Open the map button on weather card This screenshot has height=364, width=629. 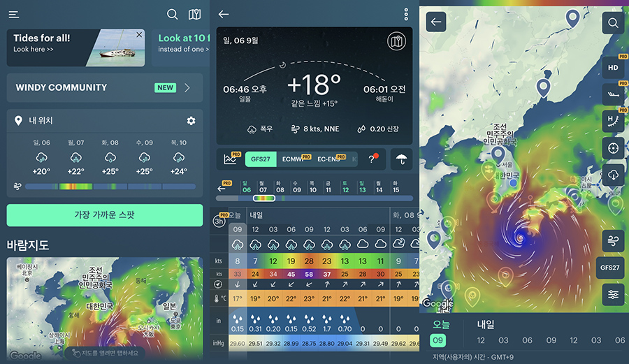(x=396, y=41)
